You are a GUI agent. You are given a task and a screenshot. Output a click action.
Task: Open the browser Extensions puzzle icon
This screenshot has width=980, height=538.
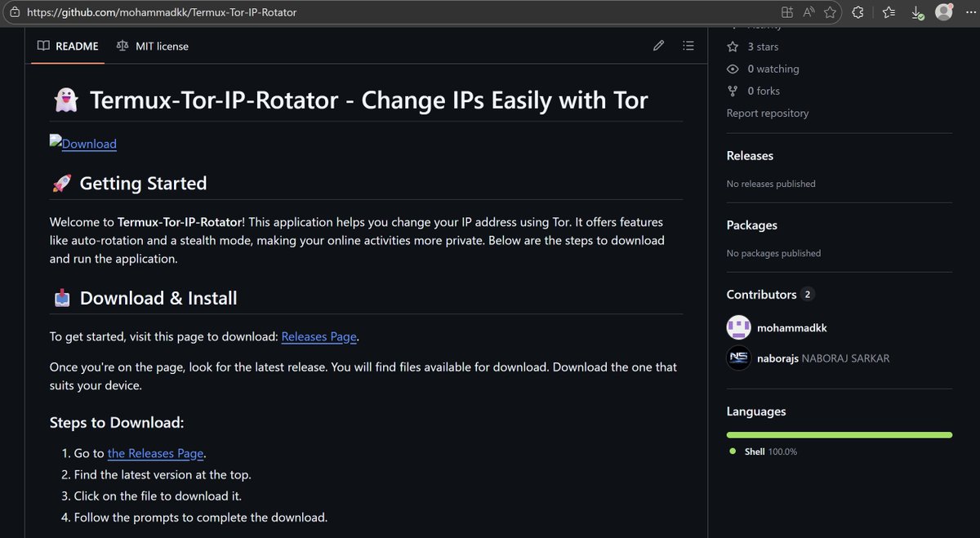pyautogui.click(x=857, y=12)
